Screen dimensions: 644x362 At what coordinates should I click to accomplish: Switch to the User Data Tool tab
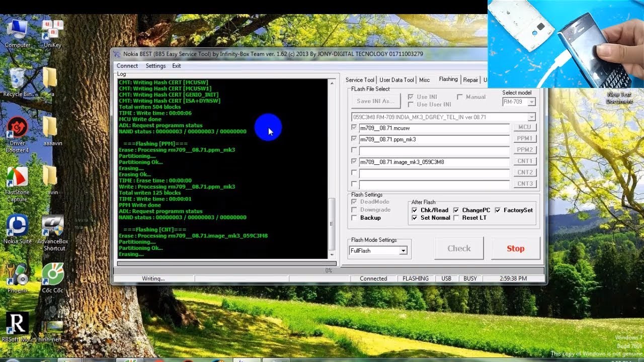click(396, 80)
